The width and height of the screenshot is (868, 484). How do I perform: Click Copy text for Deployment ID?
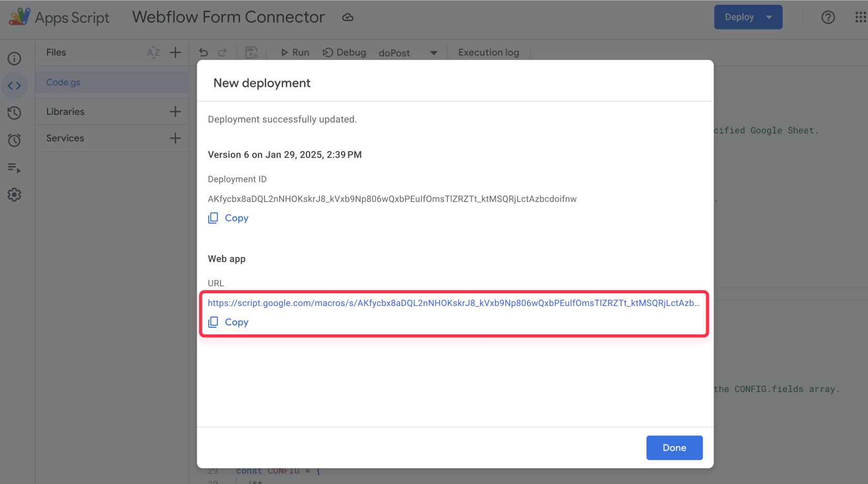pos(237,218)
